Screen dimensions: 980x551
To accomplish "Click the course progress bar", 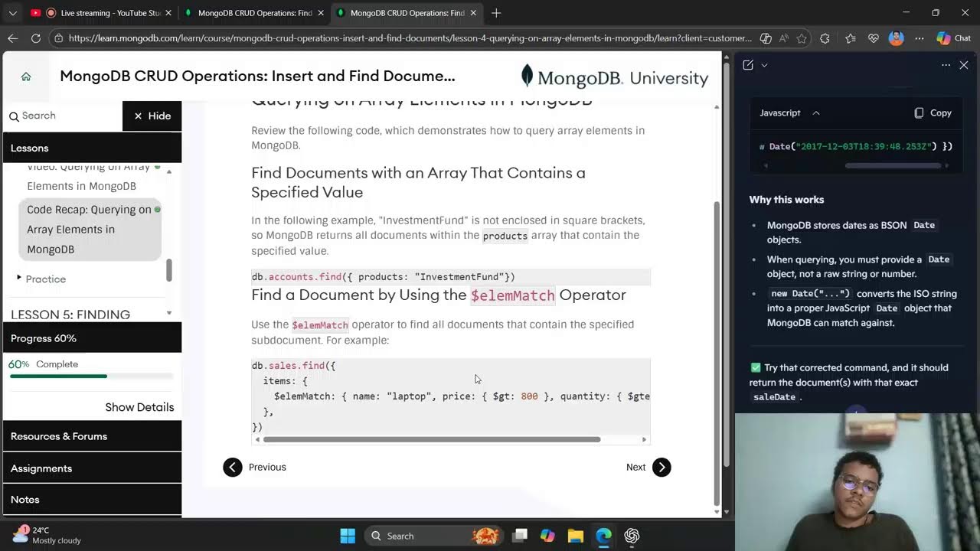I will click(x=91, y=377).
